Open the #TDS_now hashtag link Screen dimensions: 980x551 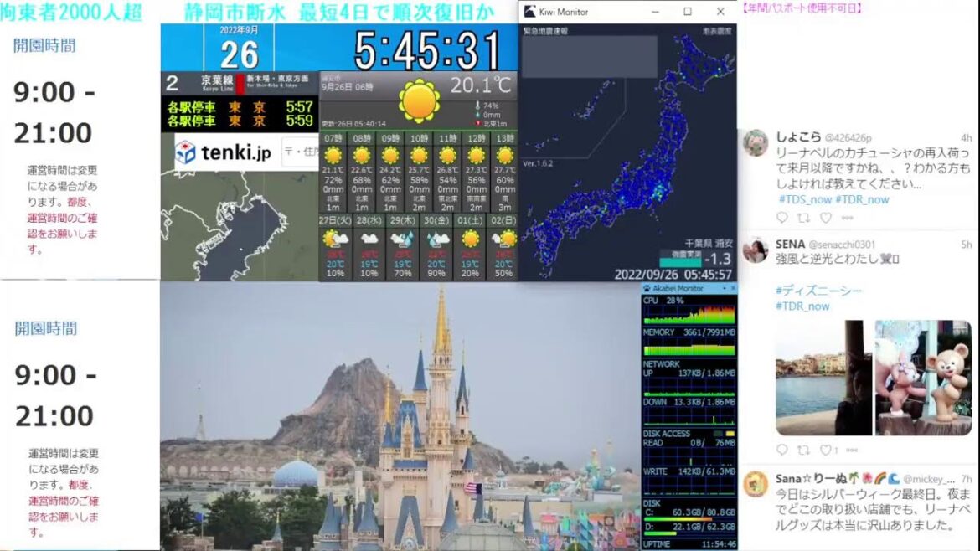(x=804, y=199)
